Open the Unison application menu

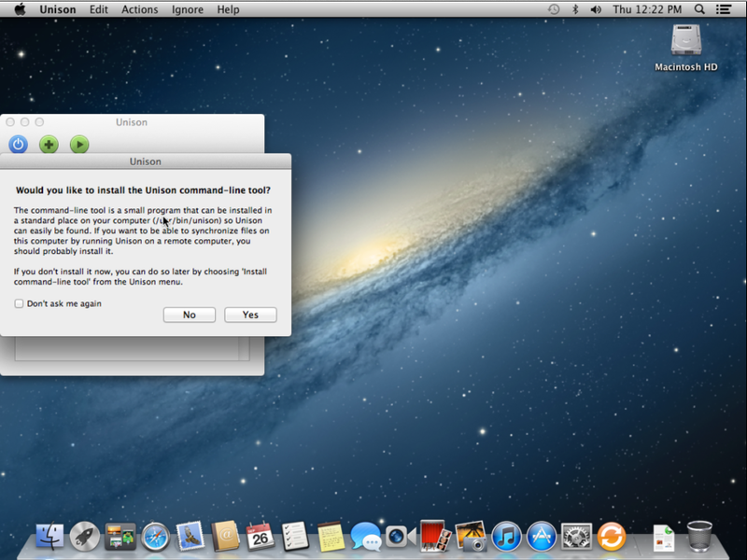58,9
